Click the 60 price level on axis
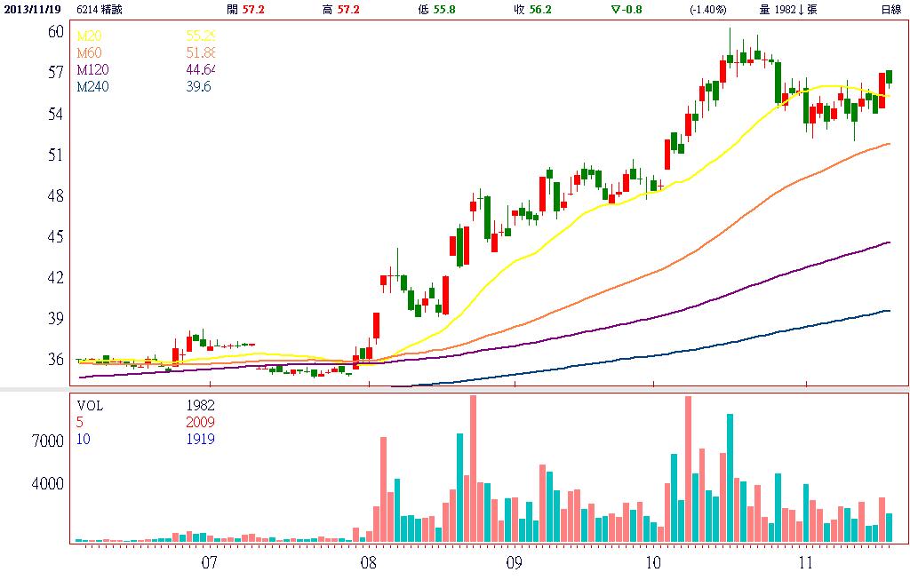 (x=55, y=32)
